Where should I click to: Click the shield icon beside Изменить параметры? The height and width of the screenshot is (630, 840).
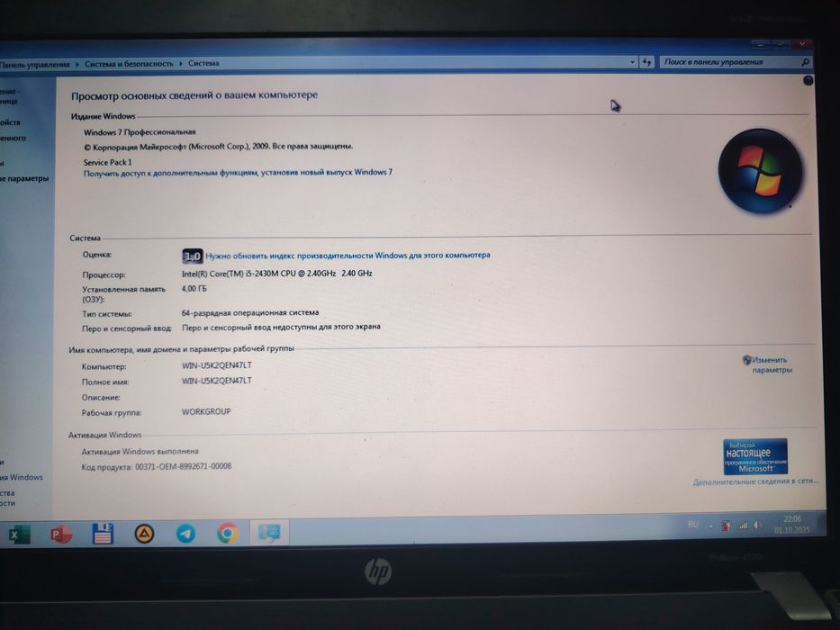coord(746,360)
